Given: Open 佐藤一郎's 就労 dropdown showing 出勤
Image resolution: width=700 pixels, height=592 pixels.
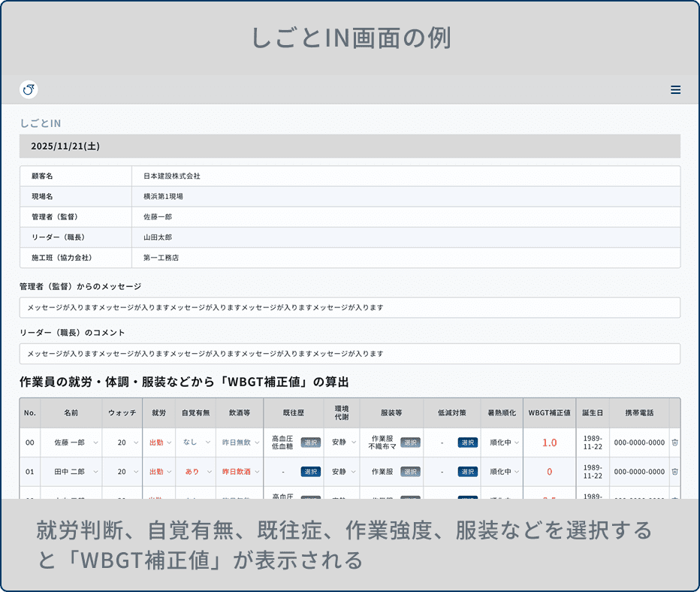Looking at the screenshot, I should (x=158, y=442).
